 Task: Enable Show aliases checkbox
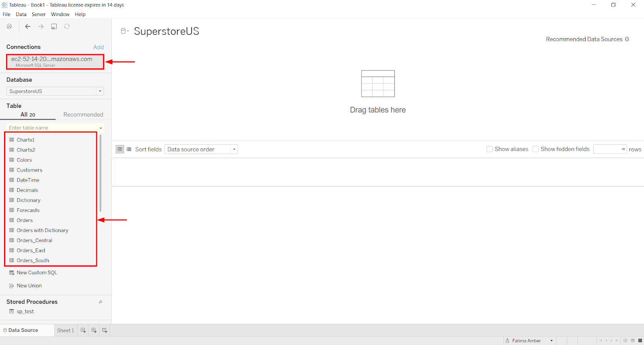point(489,149)
